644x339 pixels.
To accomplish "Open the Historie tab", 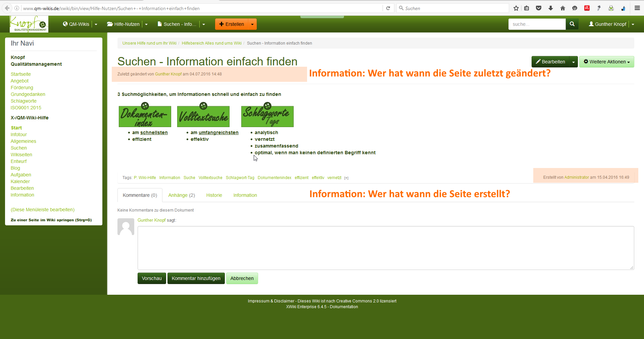I will (214, 195).
